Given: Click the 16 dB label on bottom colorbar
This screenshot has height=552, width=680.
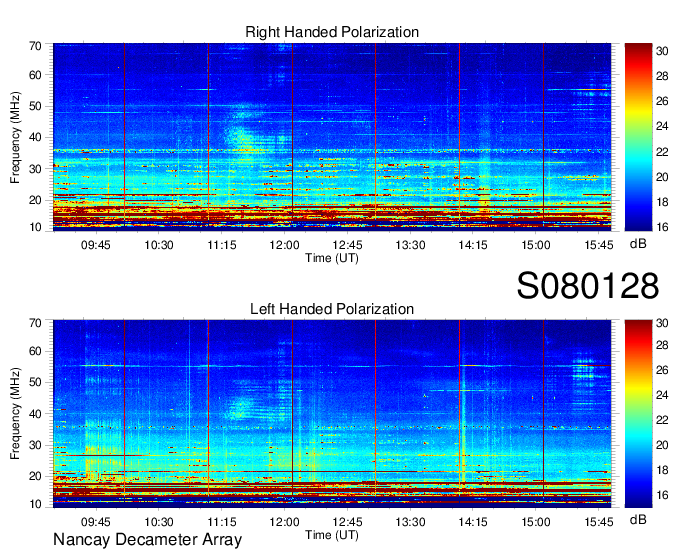Looking at the screenshot, I should pyautogui.click(x=662, y=495).
